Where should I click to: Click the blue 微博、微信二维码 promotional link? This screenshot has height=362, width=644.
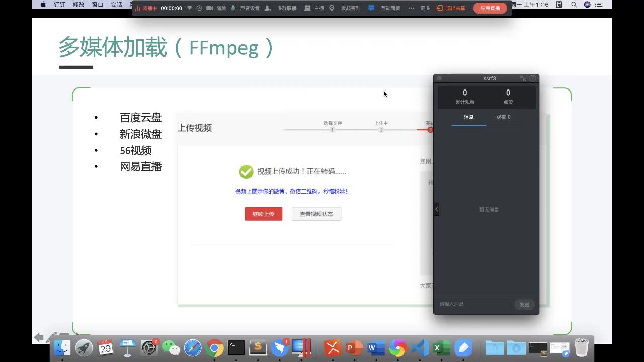coord(292,192)
